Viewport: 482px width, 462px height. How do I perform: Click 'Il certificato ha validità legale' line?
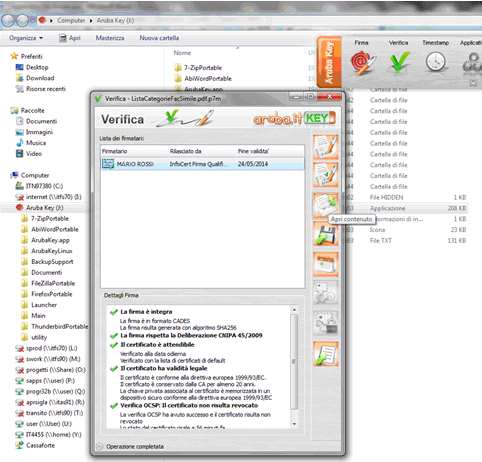click(164, 368)
